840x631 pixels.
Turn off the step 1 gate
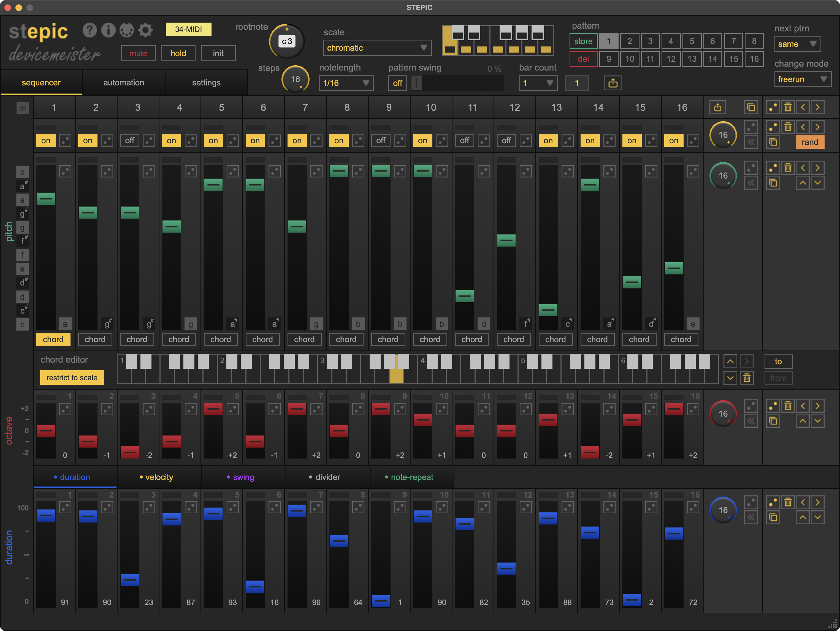point(46,141)
